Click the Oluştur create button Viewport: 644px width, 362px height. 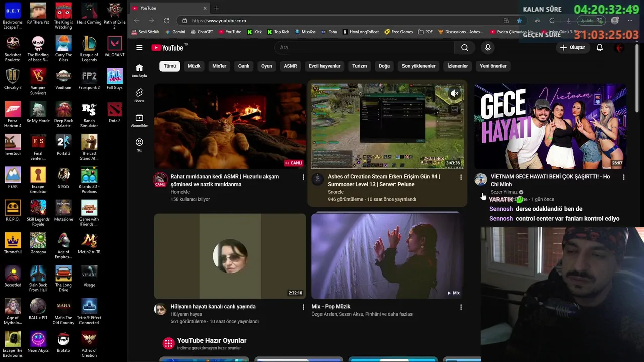tap(573, 48)
